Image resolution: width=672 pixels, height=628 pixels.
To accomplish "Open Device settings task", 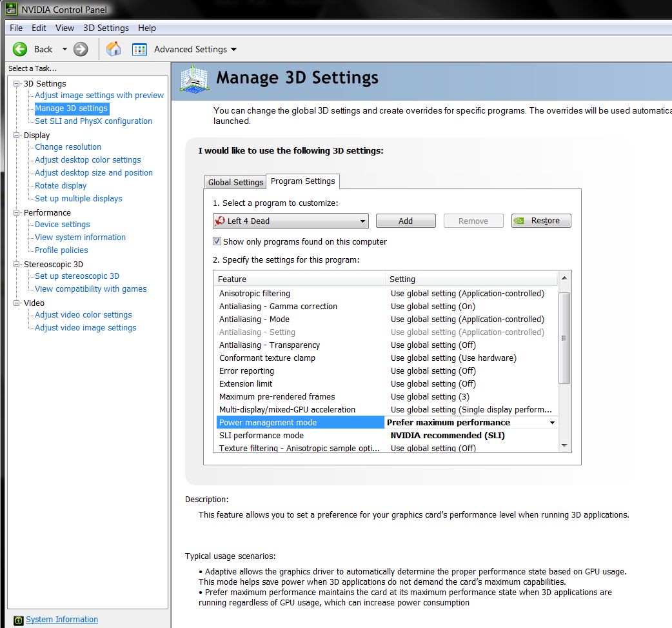I will click(62, 225).
